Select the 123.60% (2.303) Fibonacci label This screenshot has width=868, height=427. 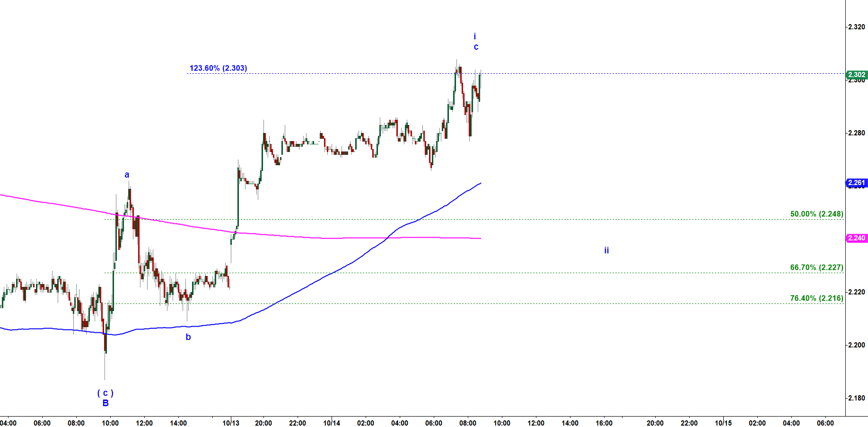point(218,68)
